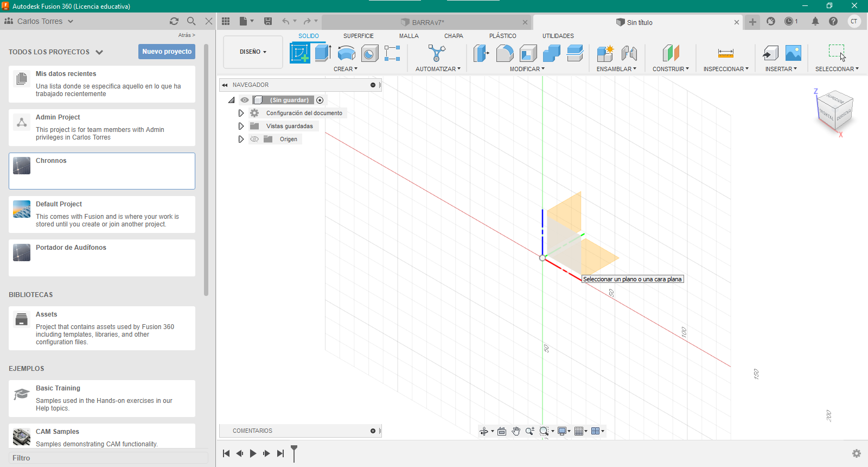
Task: Switch to the MALLA tab
Action: coord(409,36)
